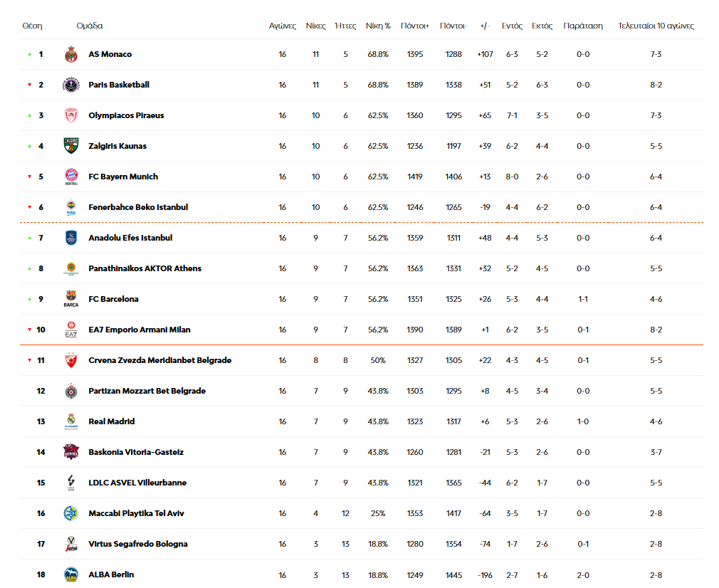
Task: Open Fenerbahce Beko Istanbul team link
Action: pyautogui.click(x=138, y=207)
